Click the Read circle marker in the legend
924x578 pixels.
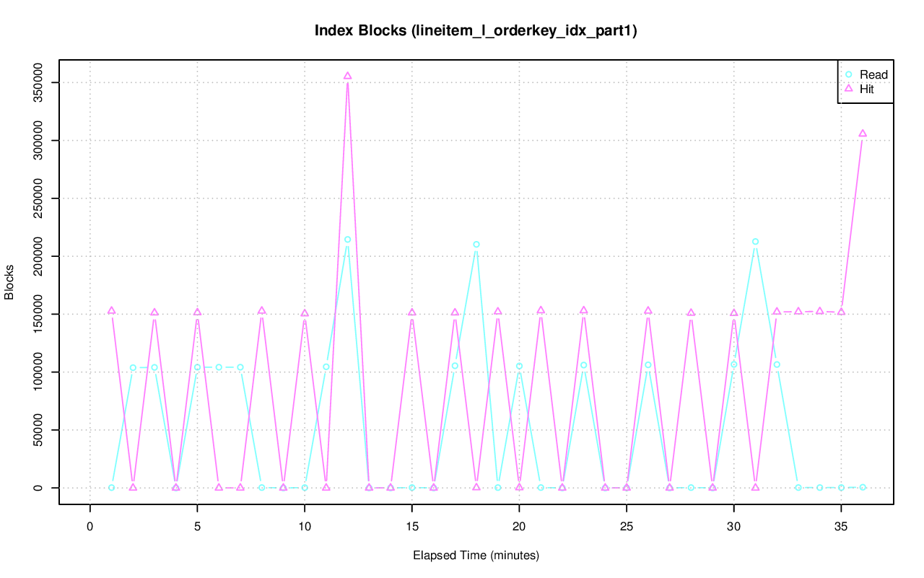(849, 74)
